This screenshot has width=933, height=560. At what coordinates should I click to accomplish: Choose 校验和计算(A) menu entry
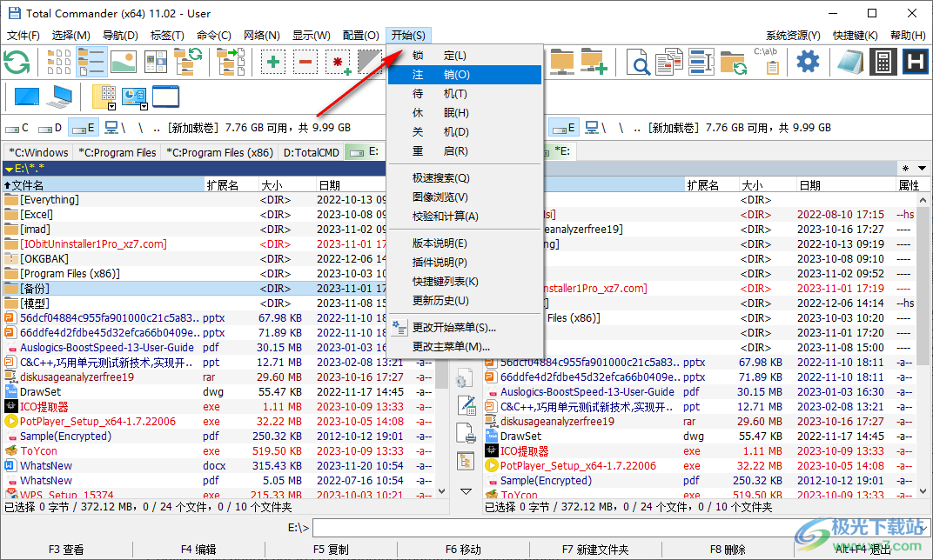(465, 216)
